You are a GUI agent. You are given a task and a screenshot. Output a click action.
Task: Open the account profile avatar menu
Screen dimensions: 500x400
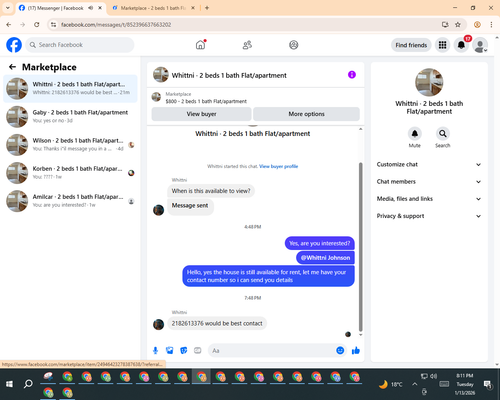[x=480, y=45]
